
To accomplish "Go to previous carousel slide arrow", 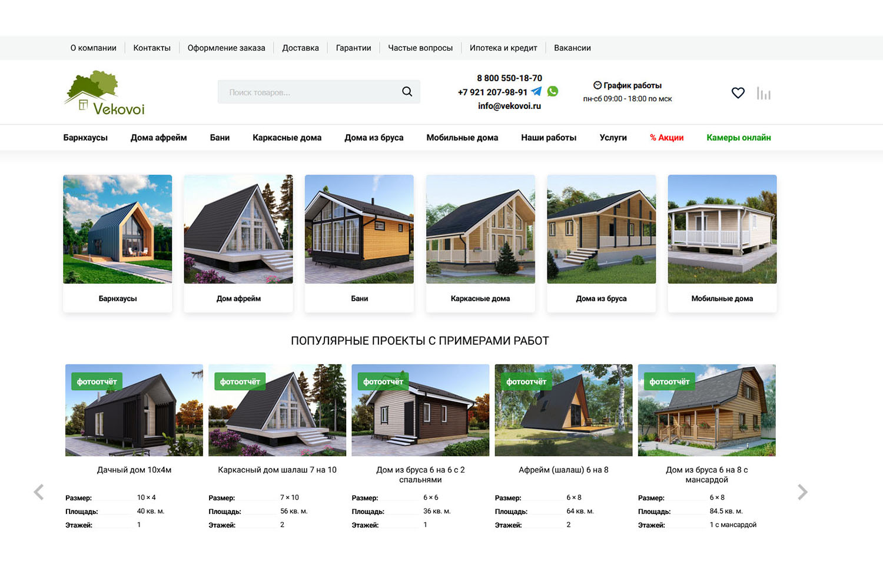I will (x=39, y=492).
